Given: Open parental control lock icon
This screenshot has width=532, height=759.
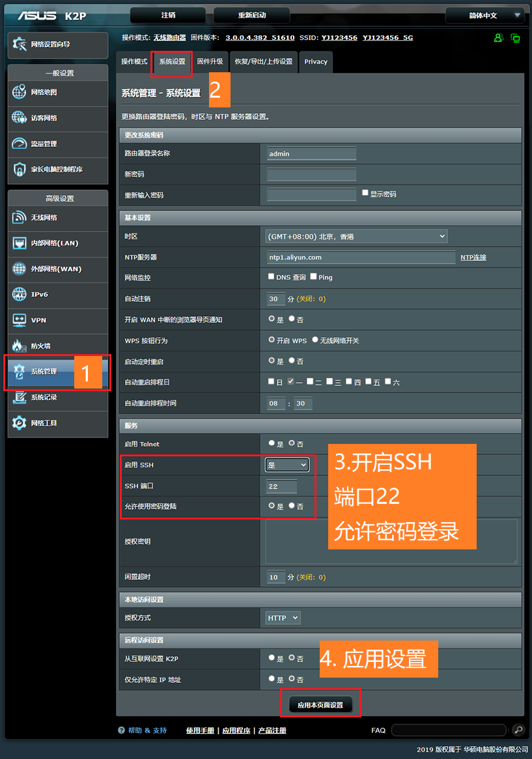Looking at the screenshot, I should (x=20, y=169).
